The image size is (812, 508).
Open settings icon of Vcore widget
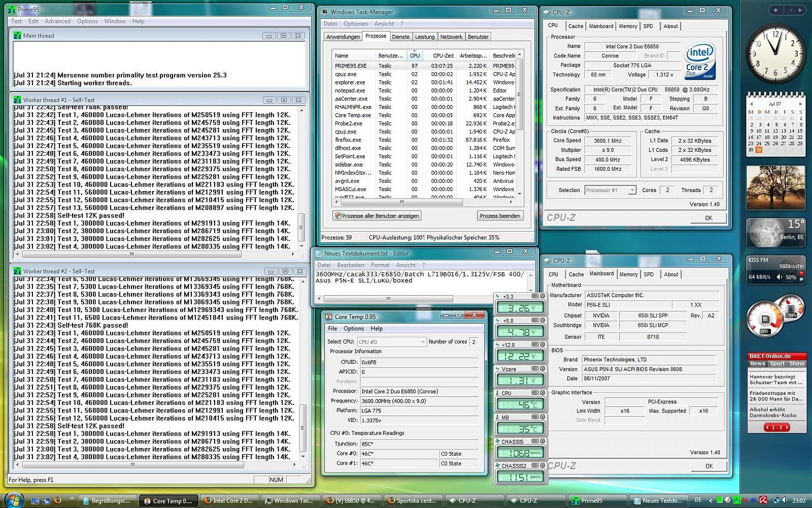click(535, 368)
